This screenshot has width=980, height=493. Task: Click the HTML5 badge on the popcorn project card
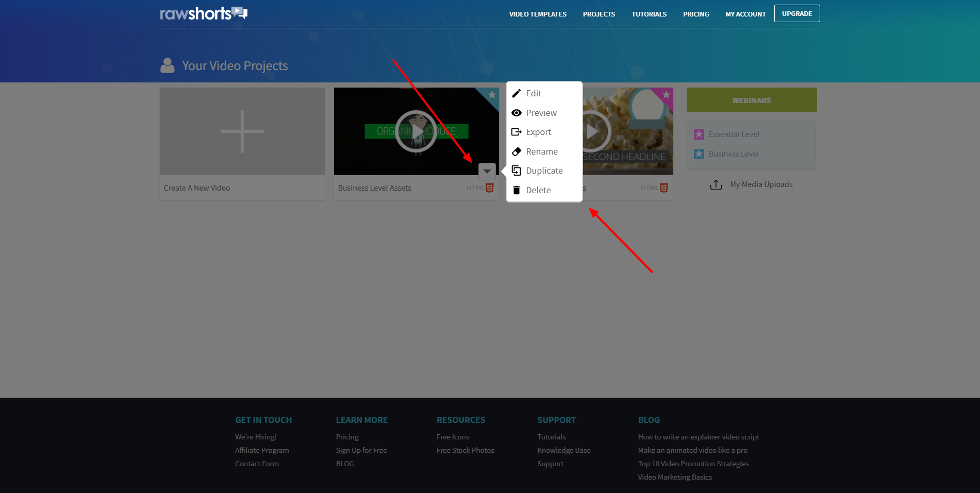coord(654,188)
